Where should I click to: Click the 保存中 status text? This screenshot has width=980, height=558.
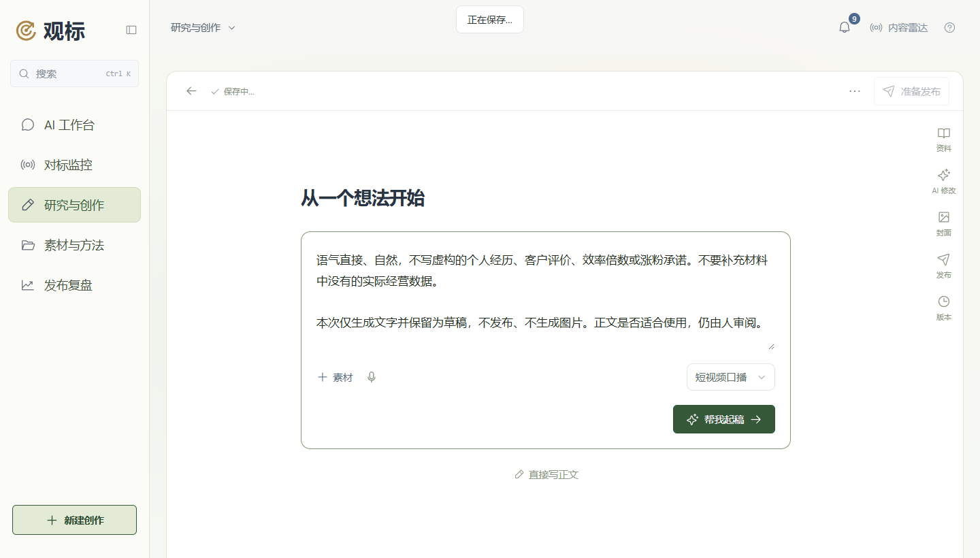coord(238,91)
